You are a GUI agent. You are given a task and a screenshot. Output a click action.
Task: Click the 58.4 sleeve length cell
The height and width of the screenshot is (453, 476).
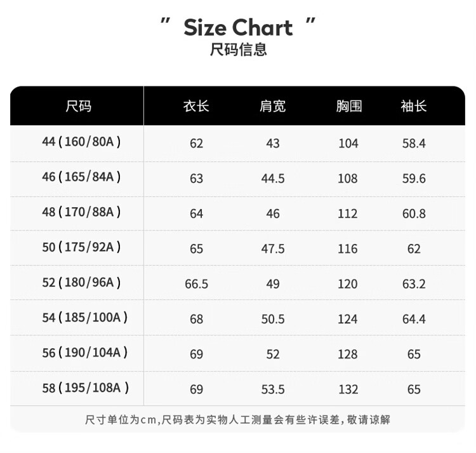click(x=414, y=144)
